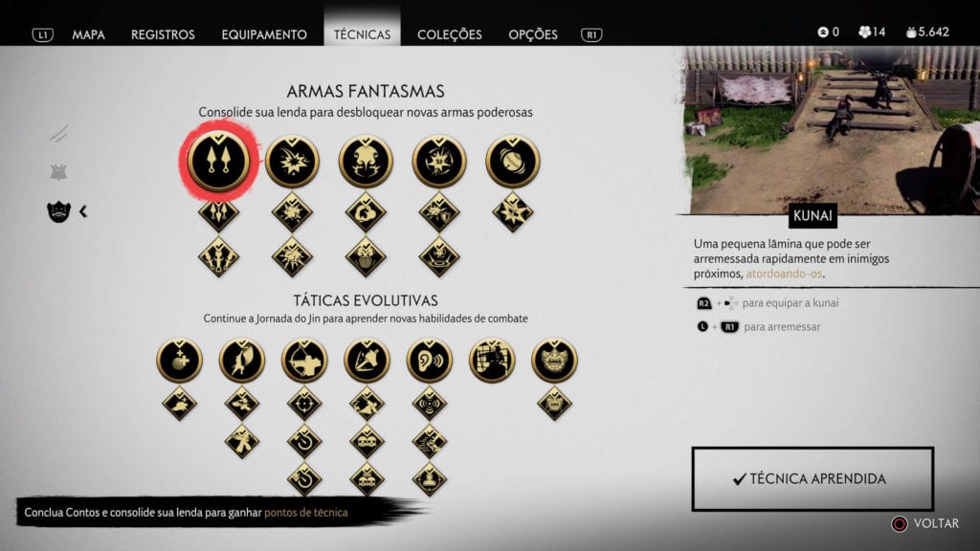Open the atordoando-os highlighted link
The height and width of the screenshot is (551, 980).
pos(784,274)
